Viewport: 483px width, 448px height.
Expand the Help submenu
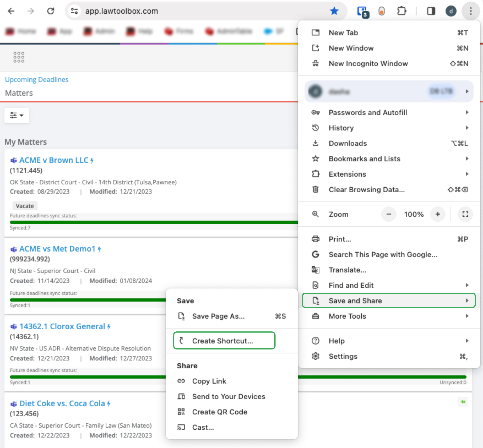coord(389,341)
